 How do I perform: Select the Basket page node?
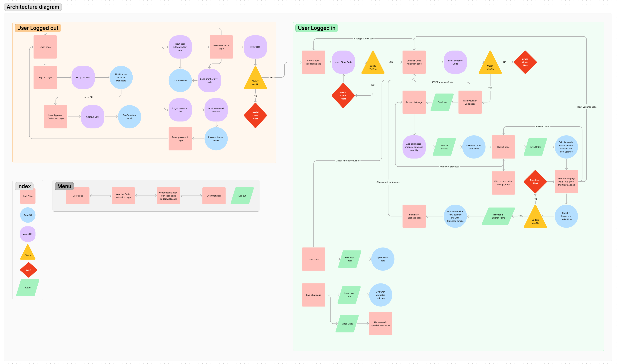[503, 147]
